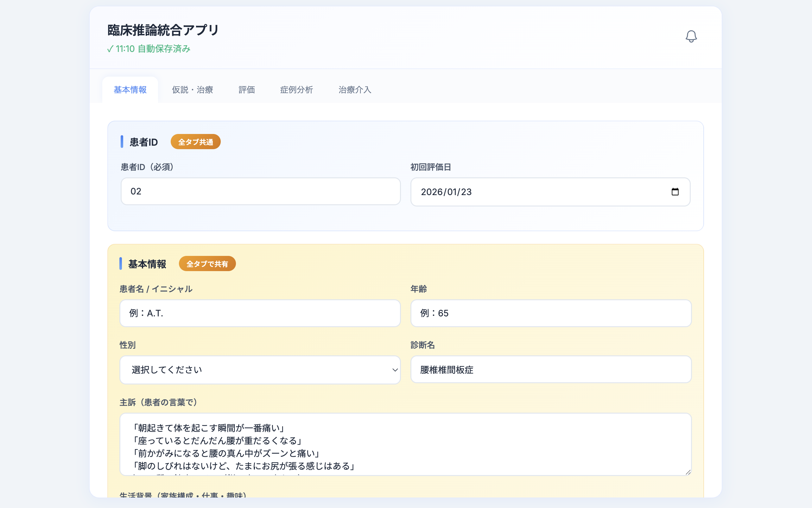Click the 患者ID input containing 02
The height and width of the screenshot is (508, 812).
tap(260, 191)
